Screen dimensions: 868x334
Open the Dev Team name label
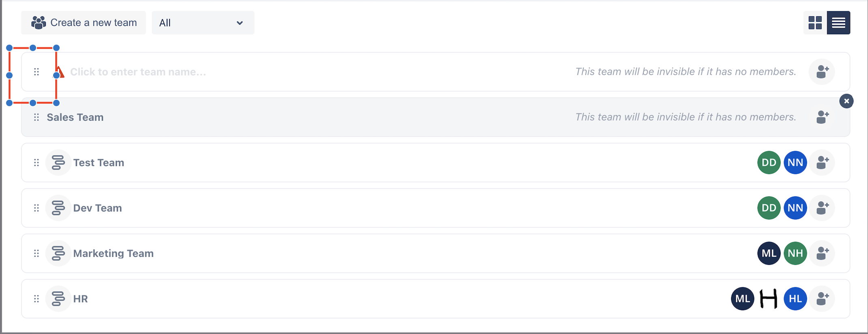coord(97,208)
